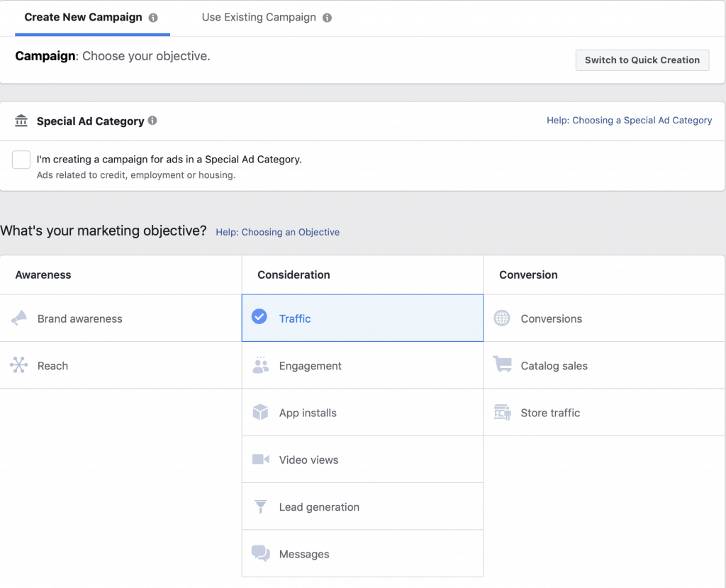Click the Lead generation funnel icon
The width and height of the screenshot is (726, 588).
pyautogui.click(x=260, y=506)
